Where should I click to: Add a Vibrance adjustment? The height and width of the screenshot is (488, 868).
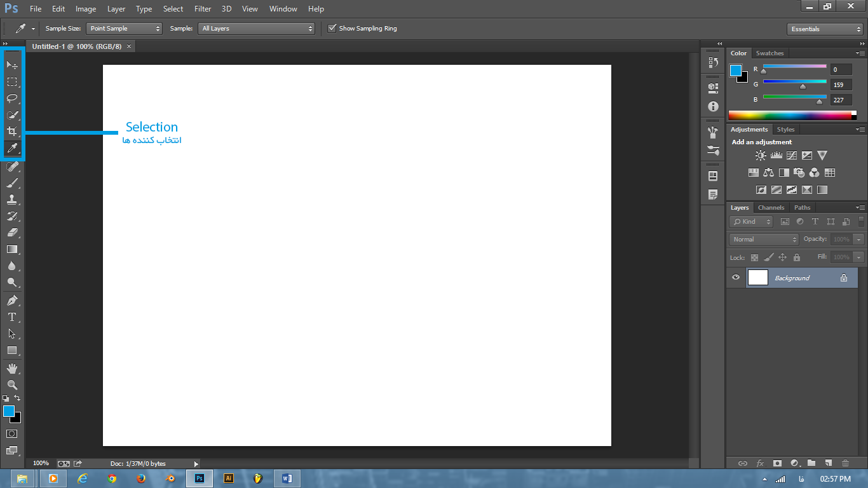point(822,155)
